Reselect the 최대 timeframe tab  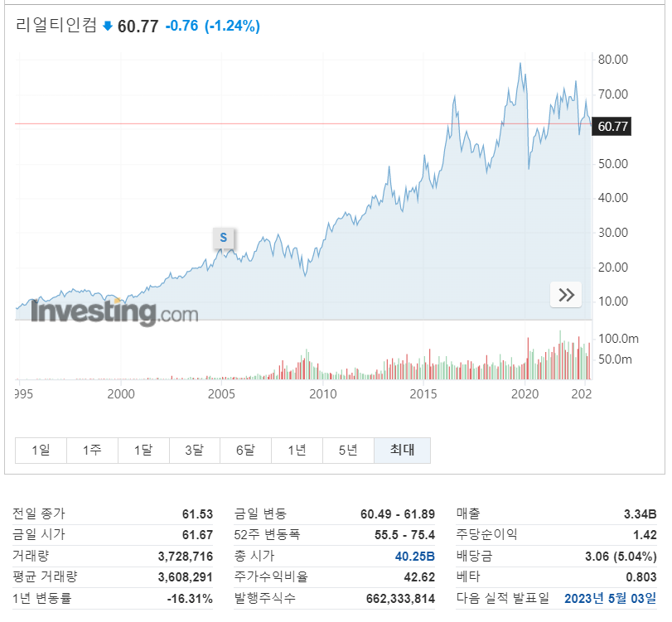[402, 450]
